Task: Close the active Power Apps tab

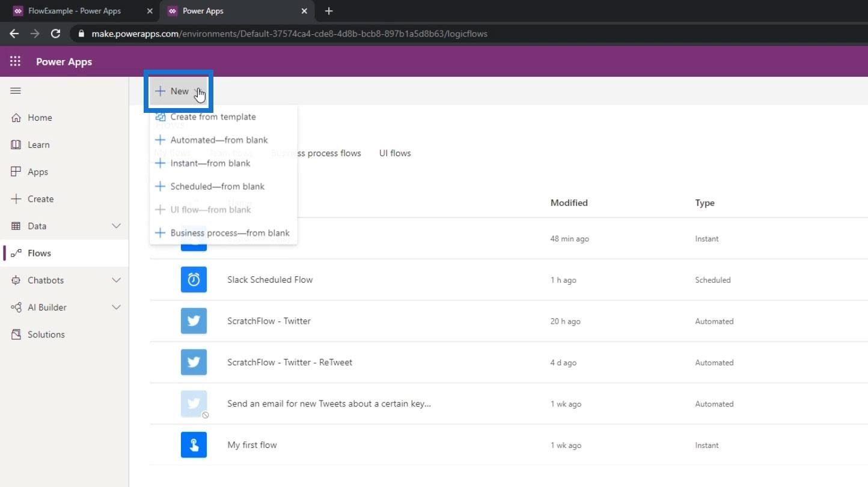Action: (304, 11)
